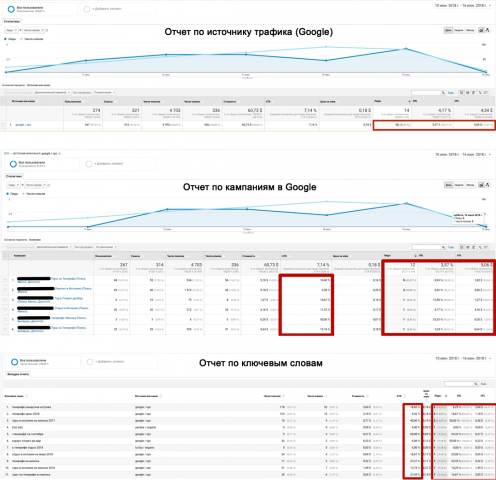496x480 pixels.
Task: Click 'Все пользователи' segment circle in campaigns report
Action: click(x=13, y=164)
